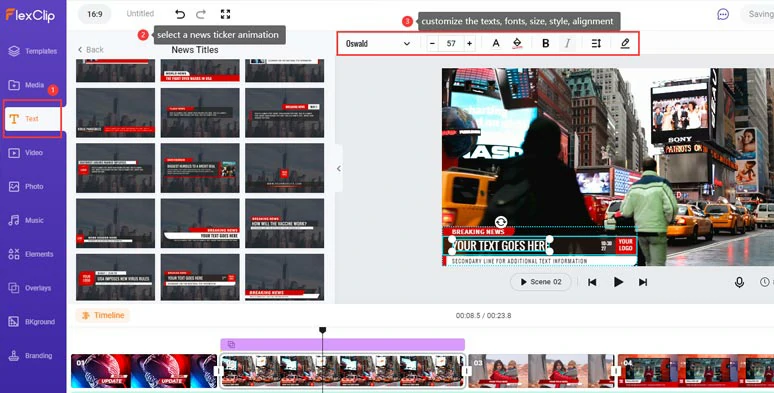Screen dimensions: 774x393
Task: Open the chat support icon
Action: pos(723,14)
